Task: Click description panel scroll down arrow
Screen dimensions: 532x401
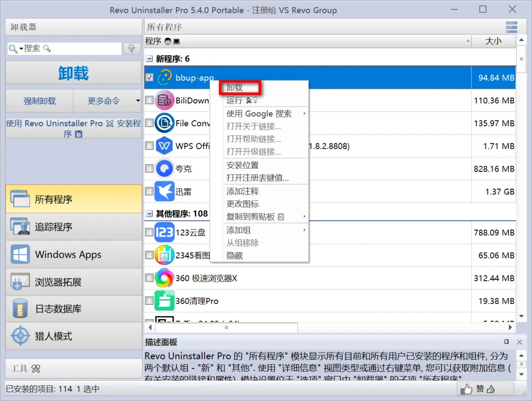Action: click(521, 374)
